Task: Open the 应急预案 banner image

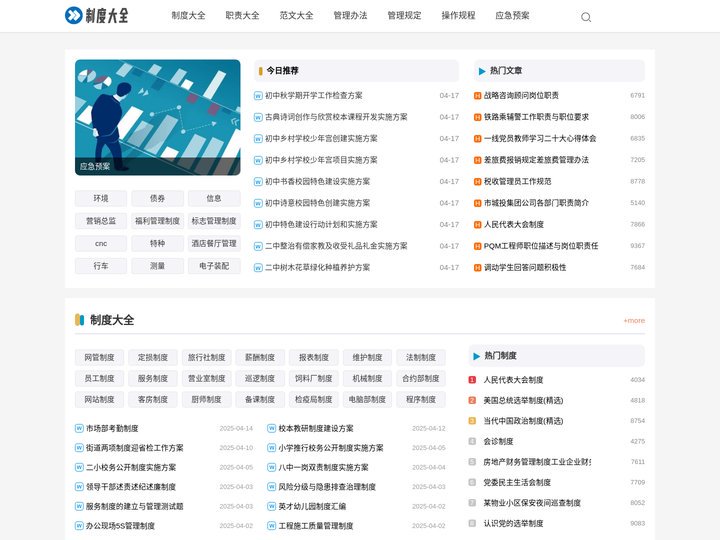Action: pyautogui.click(x=158, y=118)
